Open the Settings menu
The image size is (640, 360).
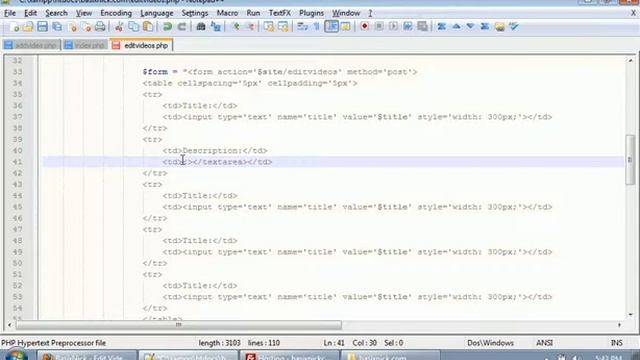(195, 13)
